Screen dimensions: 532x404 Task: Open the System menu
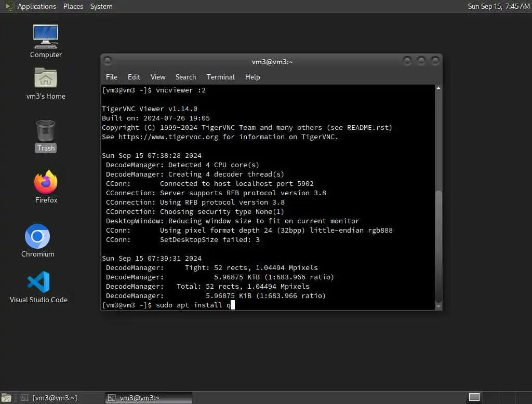pos(101,6)
